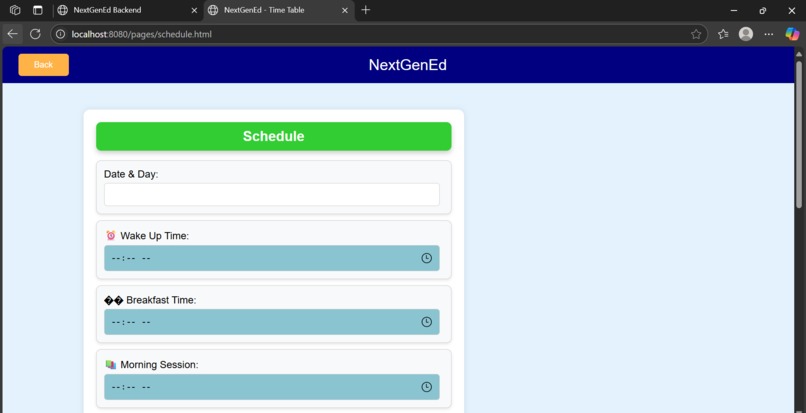806x413 pixels.
Task: Click the Breakfast Time field
Action: [x=272, y=322]
